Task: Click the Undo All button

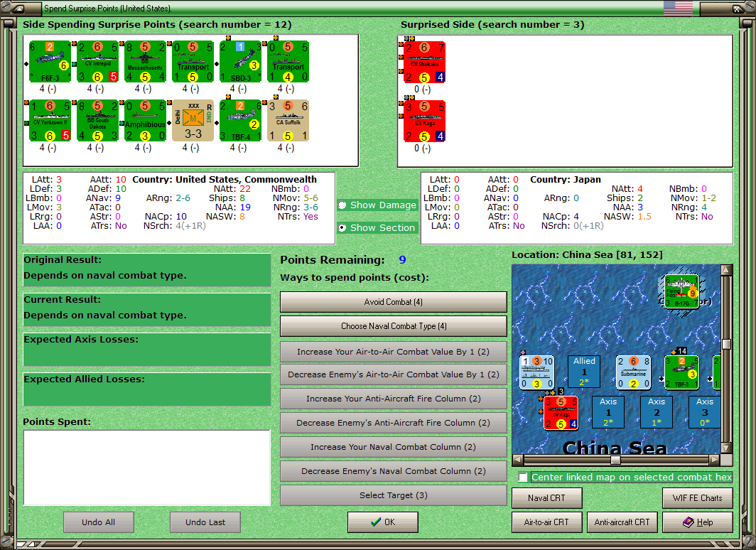Action: (x=98, y=522)
